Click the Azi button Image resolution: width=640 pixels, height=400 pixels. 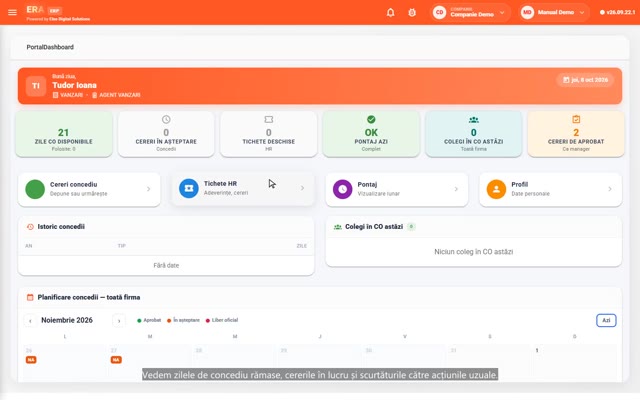click(606, 320)
